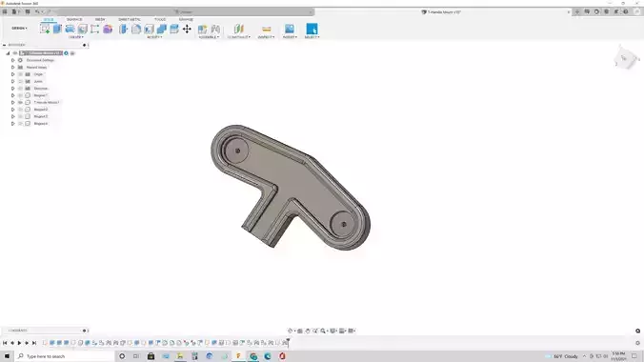Click the New Component icon in Assemble
The image size is (644, 362).
tap(203, 29)
